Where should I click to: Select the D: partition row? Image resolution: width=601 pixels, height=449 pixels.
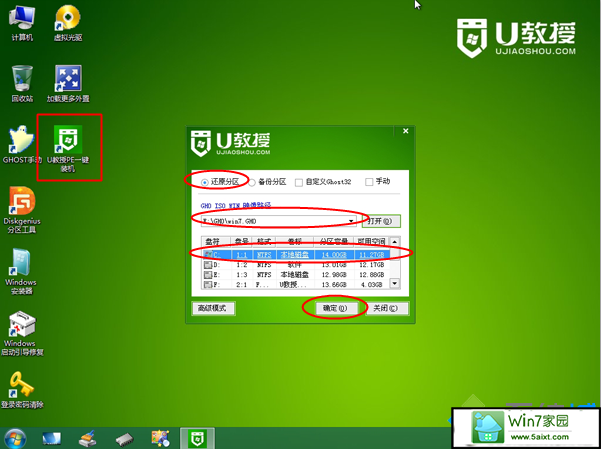296,265
